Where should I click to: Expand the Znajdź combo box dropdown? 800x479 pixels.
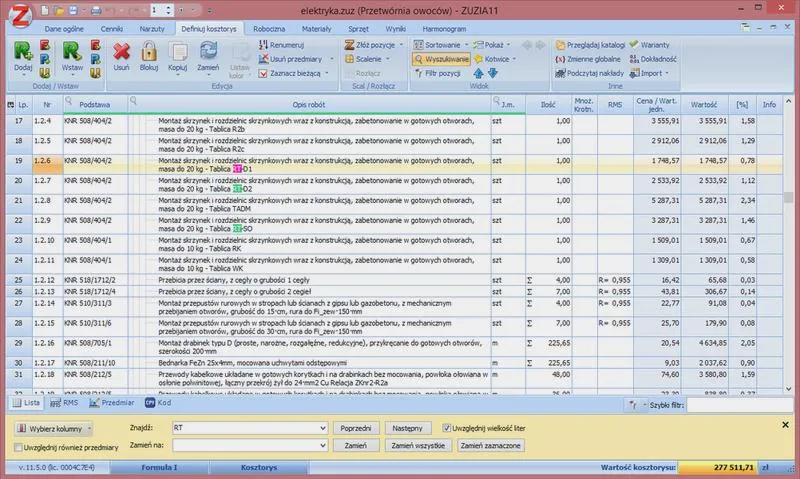(322, 428)
